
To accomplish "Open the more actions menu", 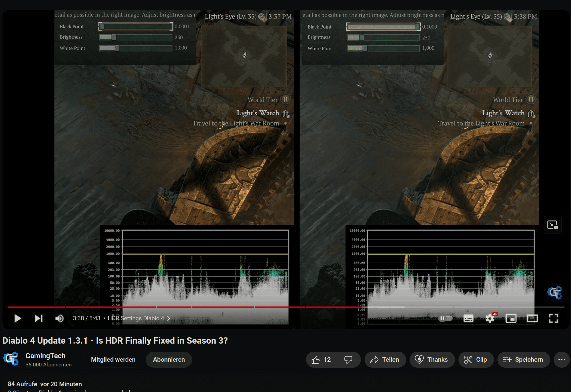I will (x=562, y=360).
